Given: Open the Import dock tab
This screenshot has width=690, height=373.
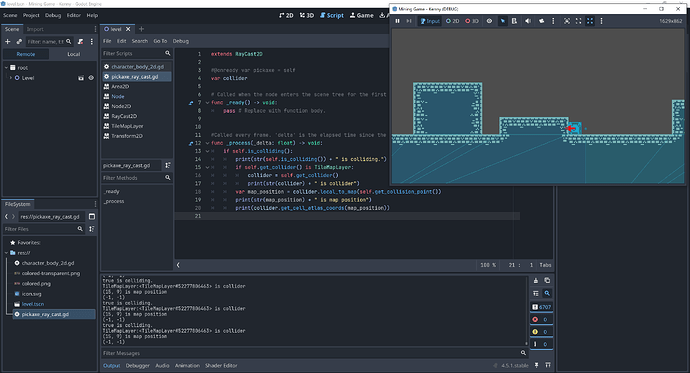Looking at the screenshot, I should tap(35, 29).
